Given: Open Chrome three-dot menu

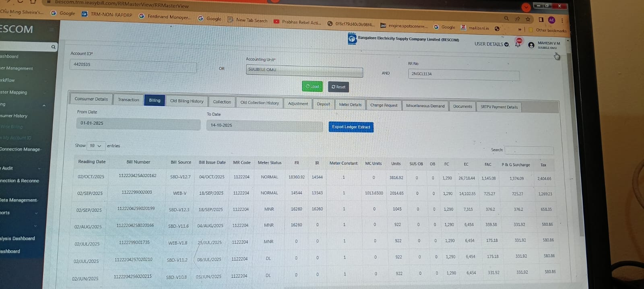Looking at the screenshot, I should (562, 20).
